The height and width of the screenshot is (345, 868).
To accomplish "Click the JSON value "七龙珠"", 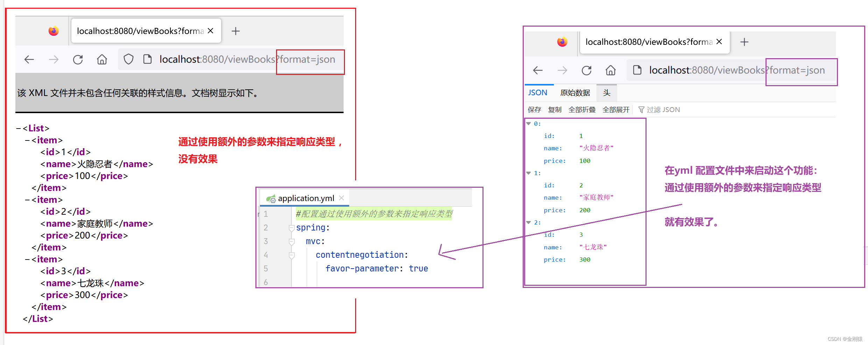I will click(593, 247).
